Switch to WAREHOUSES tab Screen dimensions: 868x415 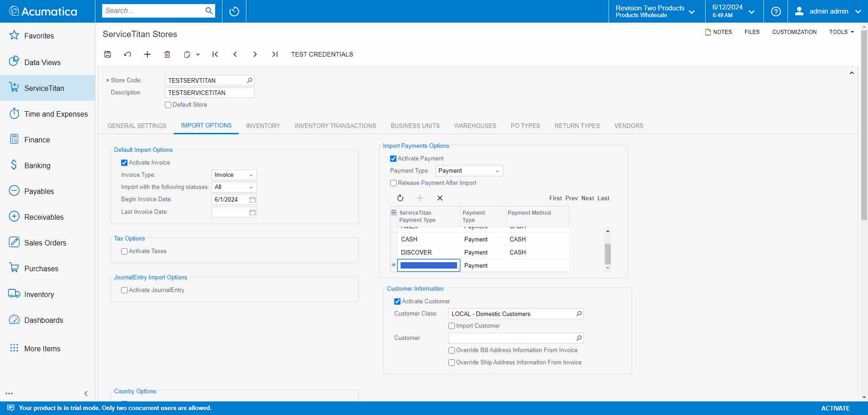(475, 126)
